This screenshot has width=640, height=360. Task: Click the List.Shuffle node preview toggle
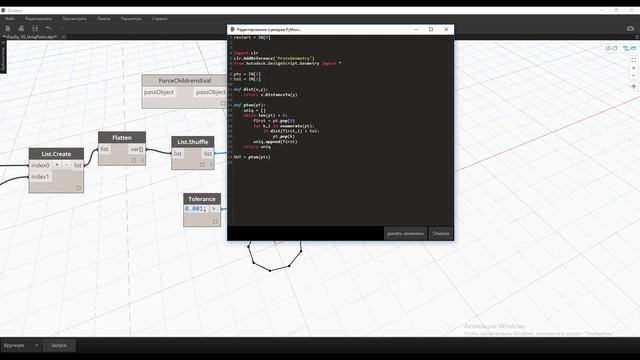pyautogui.click(x=202, y=164)
